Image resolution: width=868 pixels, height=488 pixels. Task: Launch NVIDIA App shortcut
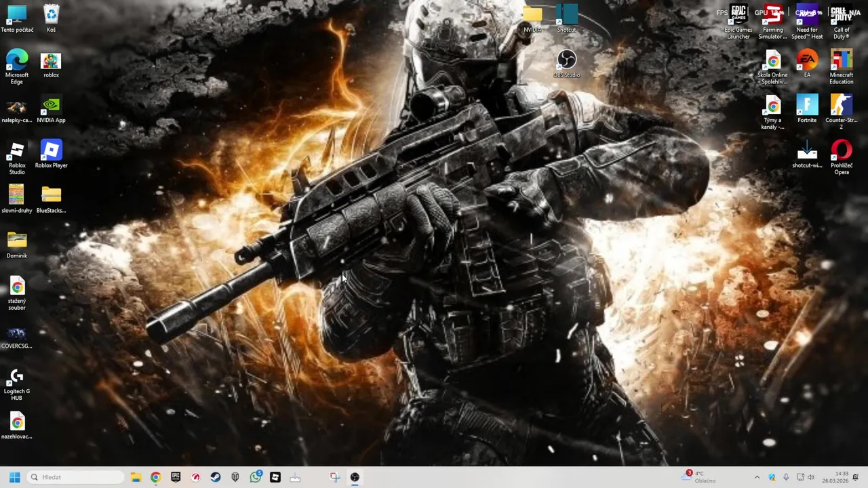click(x=51, y=110)
